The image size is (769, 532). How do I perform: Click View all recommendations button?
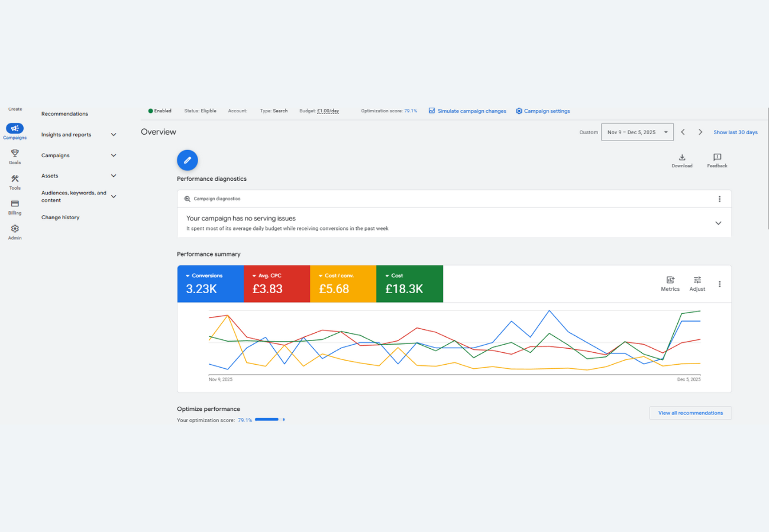click(690, 413)
